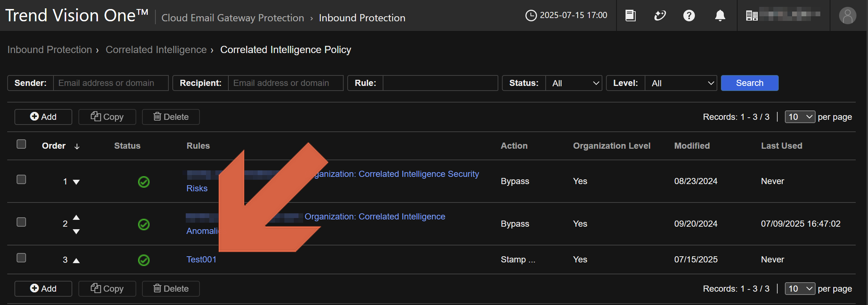868x305 pixels.
Task: Click the document notes icon in header
Action: coord(630,16)
